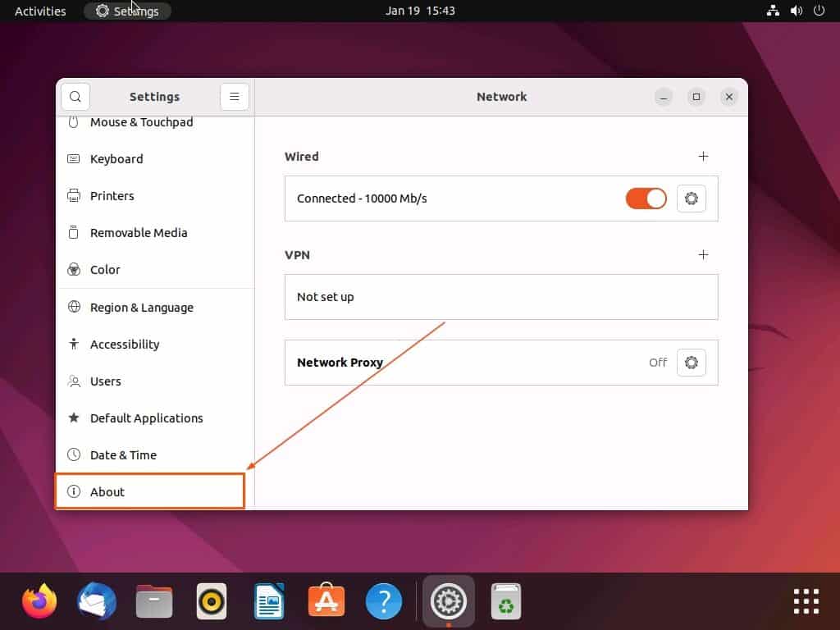The width and height of the screenshot is (840, 630).
Task: Add a Wired connection with the plus button
Action: click(703, 156)
